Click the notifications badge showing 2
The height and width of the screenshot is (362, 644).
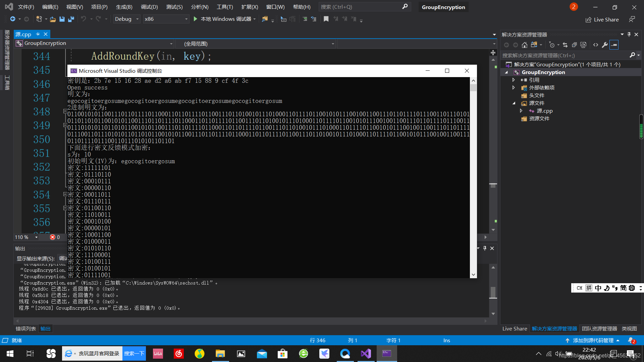[x=574, y=7]
